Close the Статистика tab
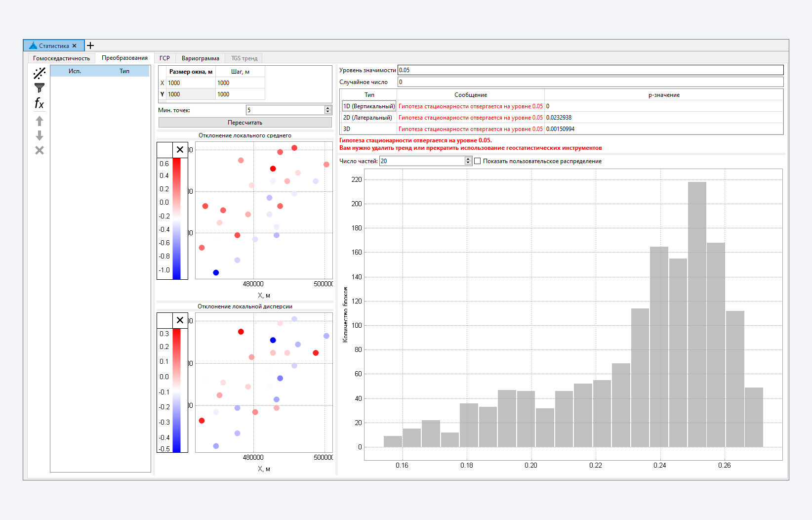This screenshot has height=520, width=812. pos(74,46)
